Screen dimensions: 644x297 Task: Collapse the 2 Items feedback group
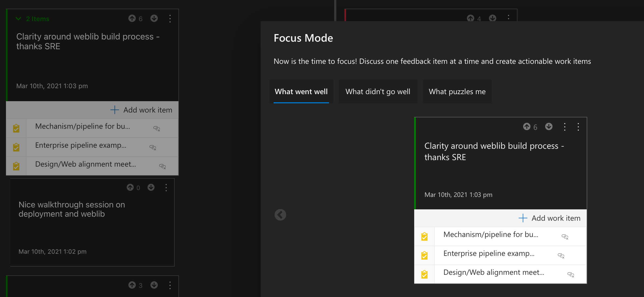(x=18, y=19)
